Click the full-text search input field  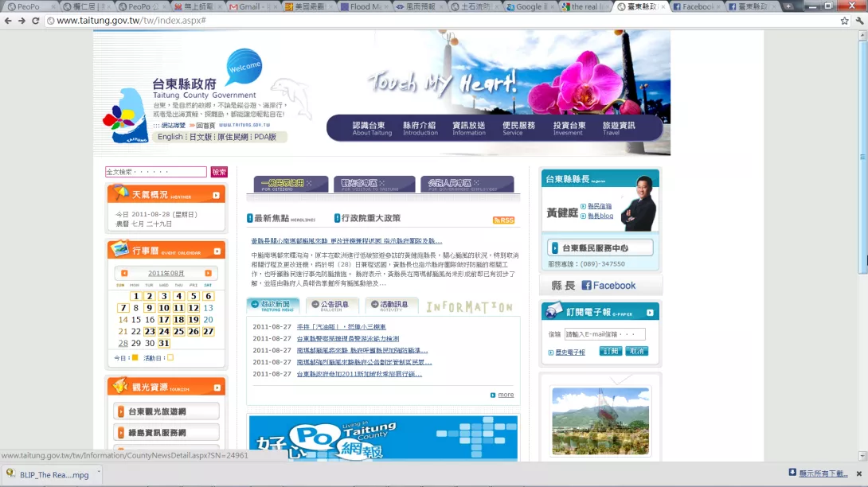tap(155, 172)
